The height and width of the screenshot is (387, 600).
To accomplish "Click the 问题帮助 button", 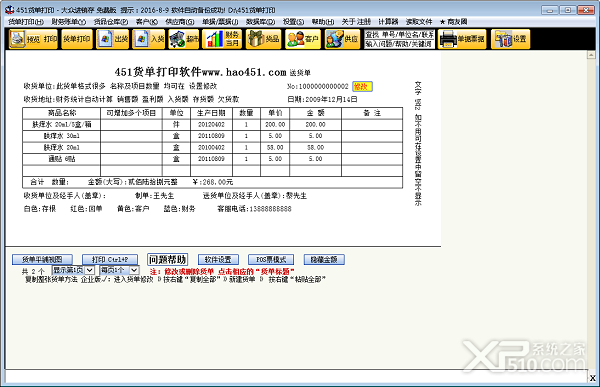I will [168, 260].
